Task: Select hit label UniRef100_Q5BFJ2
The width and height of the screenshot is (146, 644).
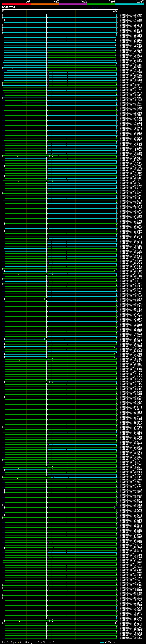Action: click(131, 339)
